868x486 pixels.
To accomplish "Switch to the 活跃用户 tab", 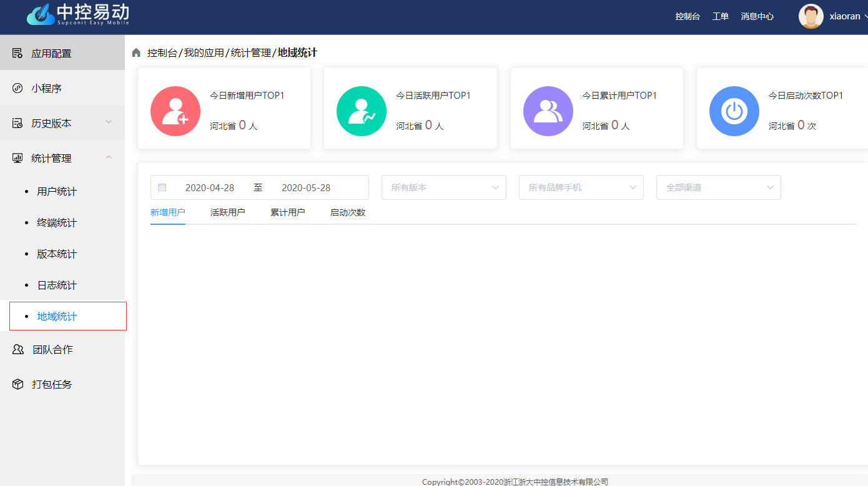I will (x=228, y=212).
